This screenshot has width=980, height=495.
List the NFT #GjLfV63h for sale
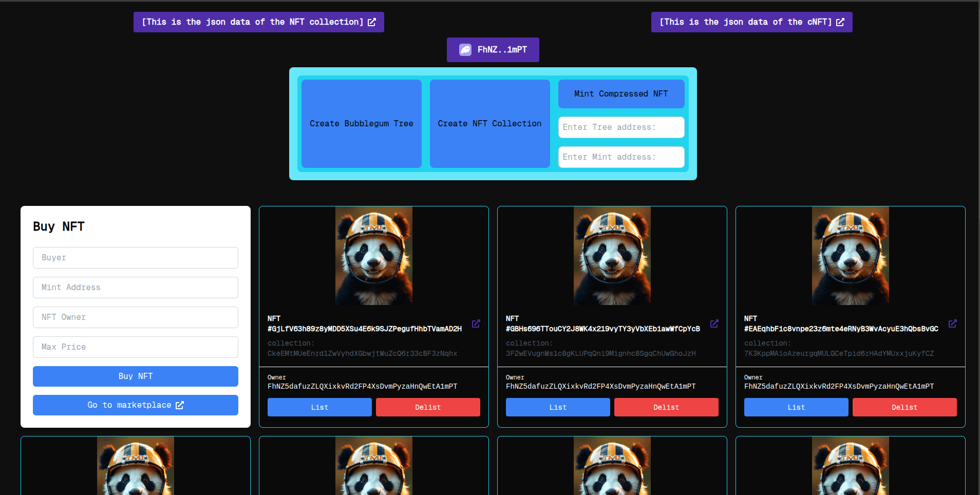pos(319,407)
